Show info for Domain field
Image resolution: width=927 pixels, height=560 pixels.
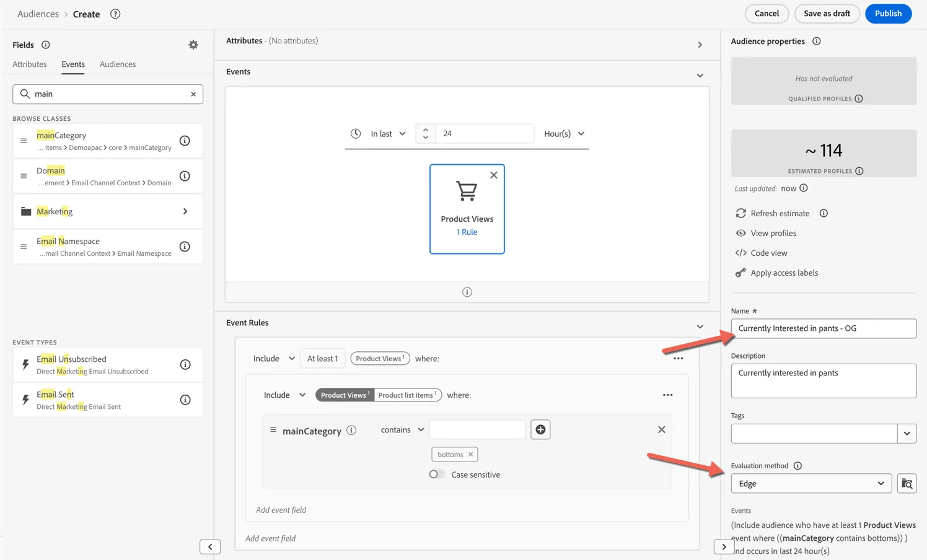(185, 176)
